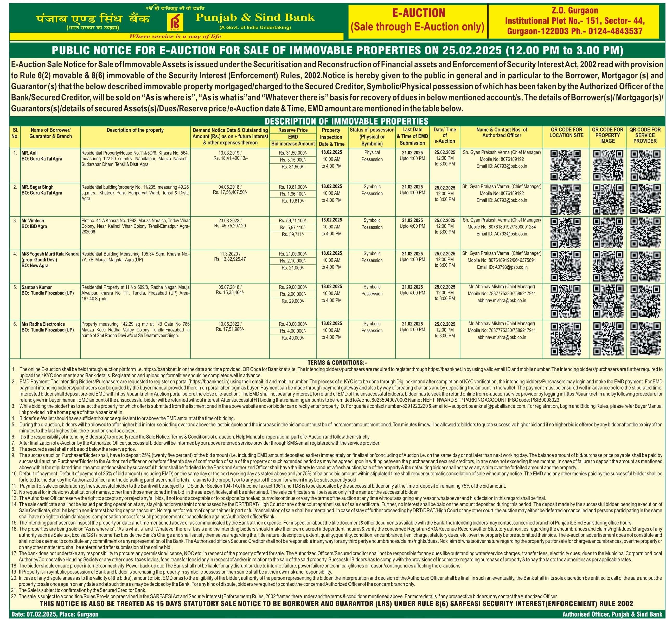Click location site QR code for MR. Sagar Singh
Image resolution: width=672 pixels, height=619 pixels.
566,200
